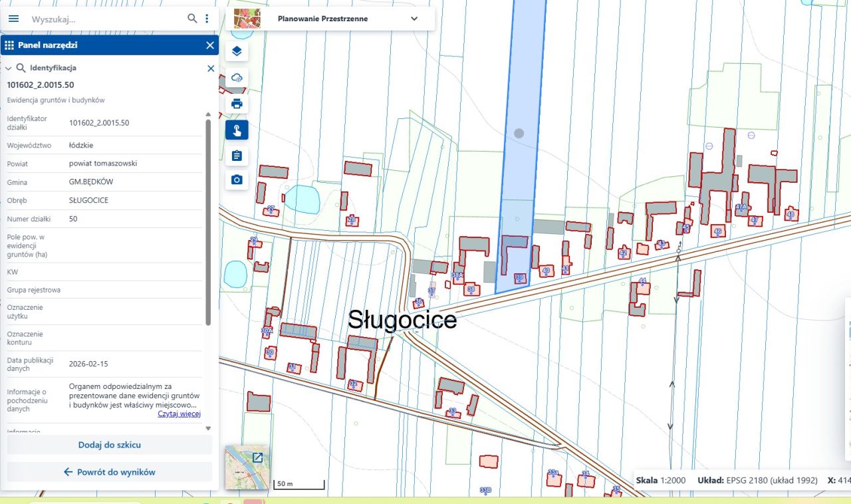Expand the overview minimap thumbnail
Viewport: 851px width, 504px height.
click(257, 457)
